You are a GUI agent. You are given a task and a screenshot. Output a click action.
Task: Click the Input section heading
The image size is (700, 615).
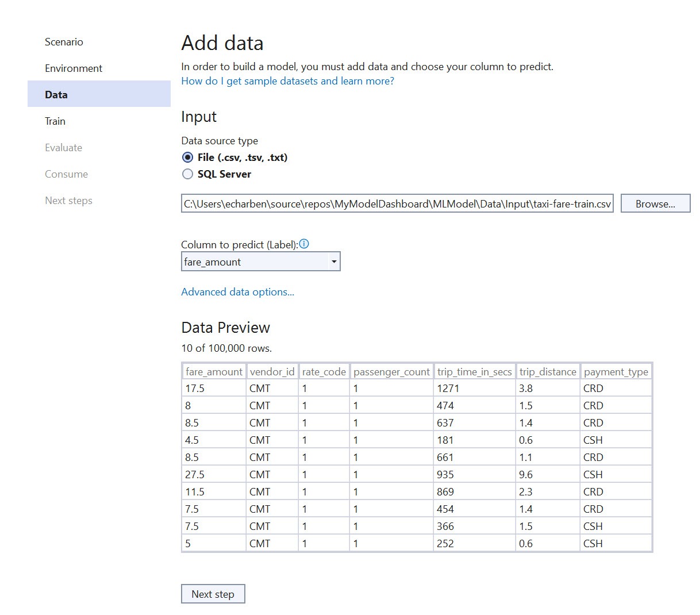(199, 117)
